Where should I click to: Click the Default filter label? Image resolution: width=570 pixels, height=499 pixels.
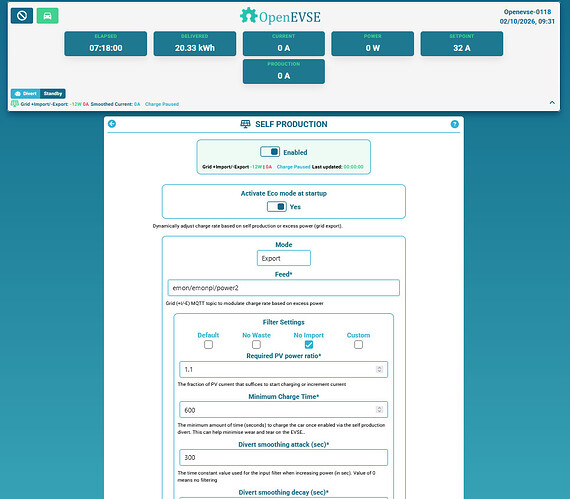(x=208, y=335)
